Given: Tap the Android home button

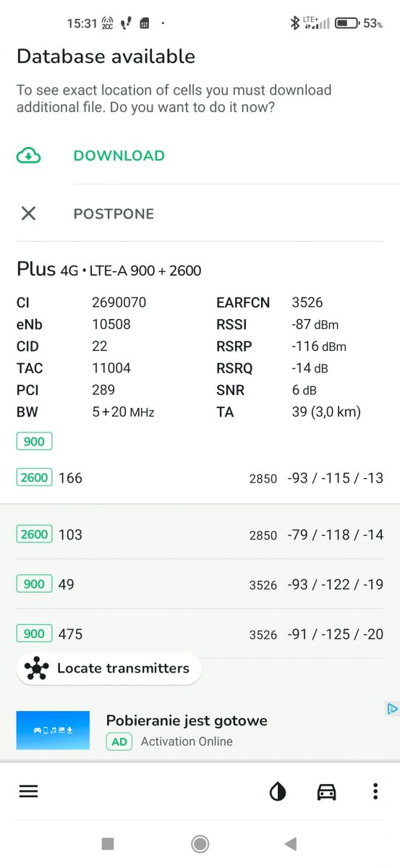Looking at the screenshot, I should coord(200,843).
